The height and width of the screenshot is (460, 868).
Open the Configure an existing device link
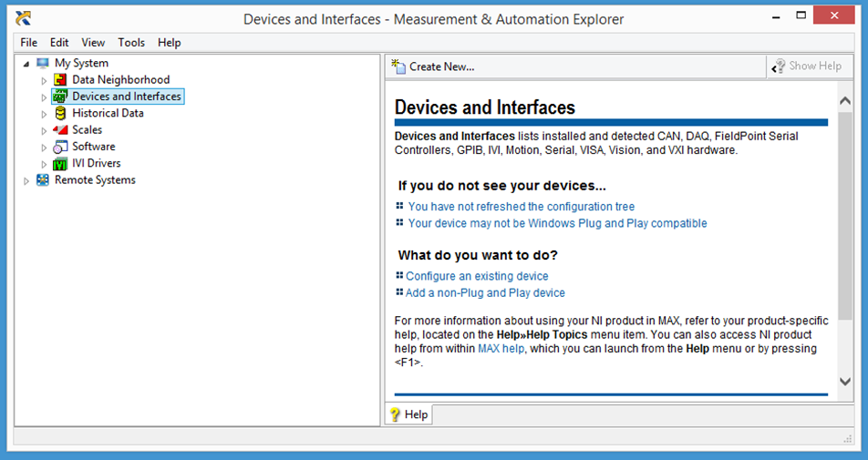477,276
